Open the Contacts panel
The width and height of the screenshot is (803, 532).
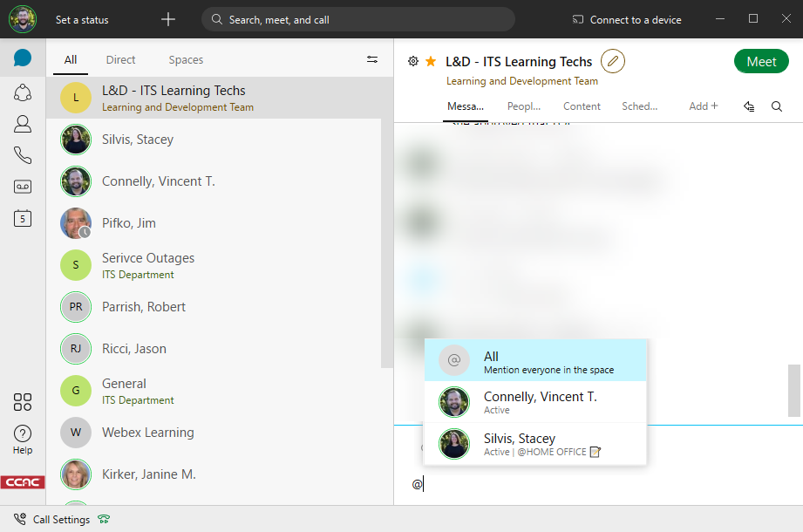[x=23, y=123]
